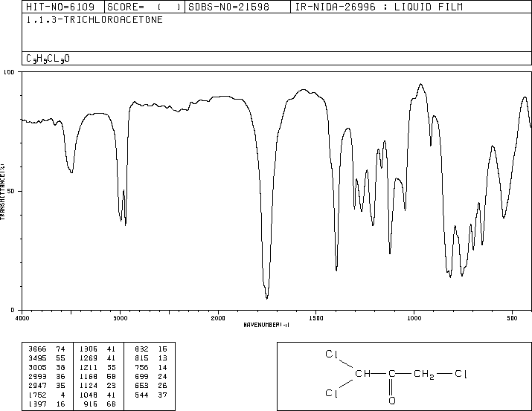Select peak table entry 3666
532x411 pixels.
47,349
